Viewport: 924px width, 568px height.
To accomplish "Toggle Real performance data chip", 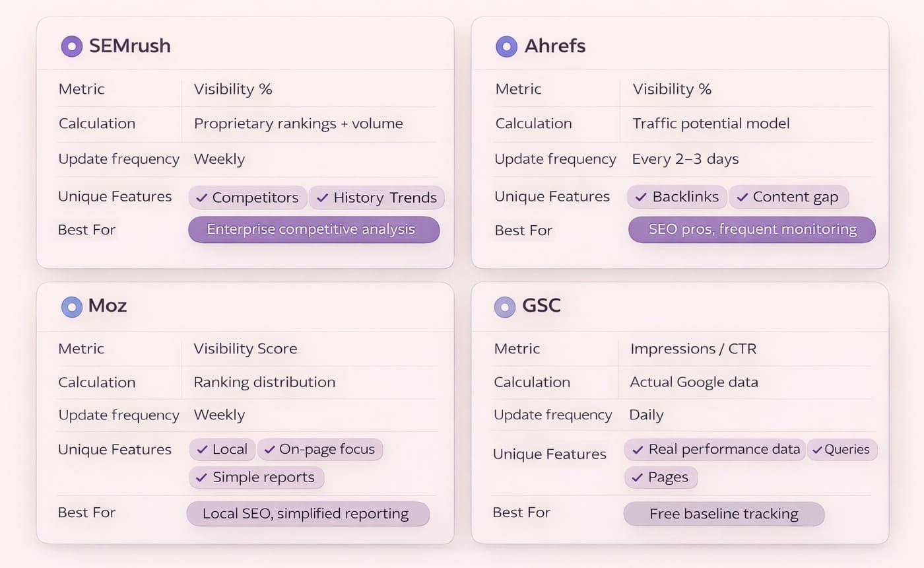I will (x=715, y=450).
